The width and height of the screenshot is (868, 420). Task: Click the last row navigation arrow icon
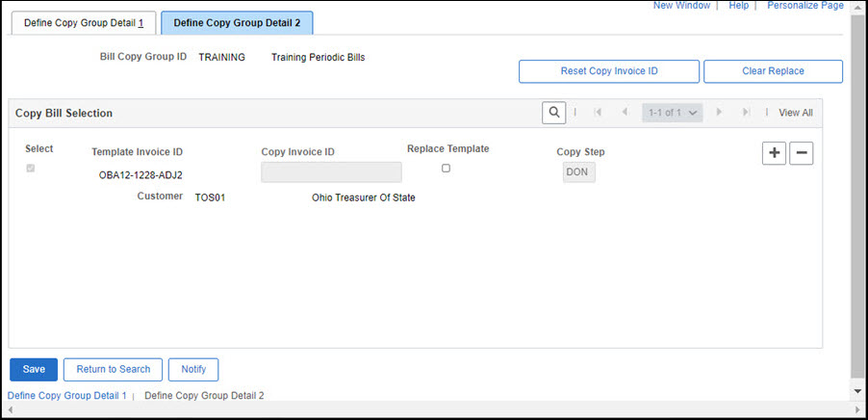[746, 113]
